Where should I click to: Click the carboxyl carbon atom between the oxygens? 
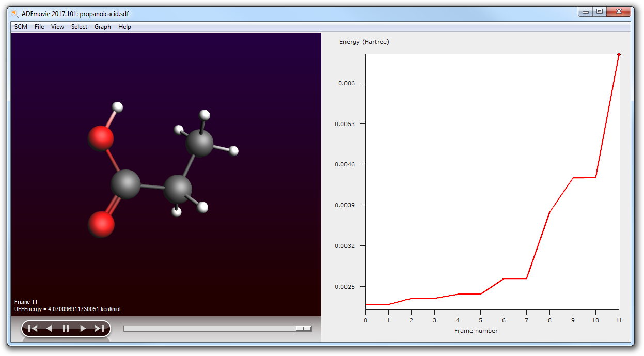coord(125,184)
